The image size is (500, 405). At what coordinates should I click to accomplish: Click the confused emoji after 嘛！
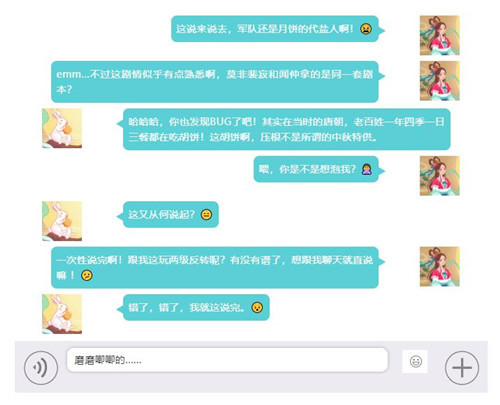click(x=87, y=275)
